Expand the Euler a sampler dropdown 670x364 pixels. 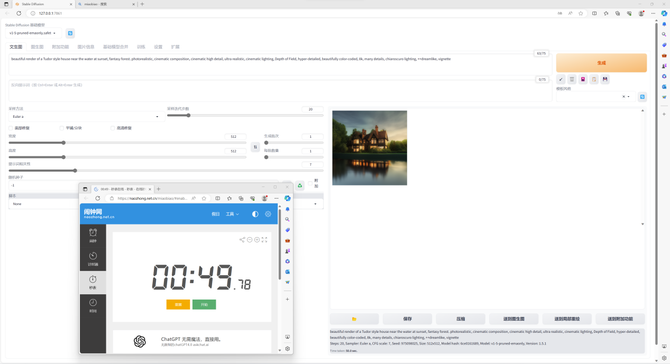(x=86, y=117)
